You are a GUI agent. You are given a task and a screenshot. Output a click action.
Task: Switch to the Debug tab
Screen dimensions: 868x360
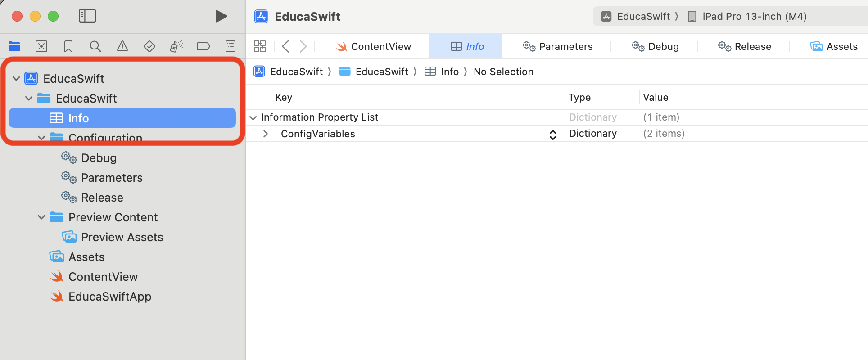tap(655, 46)
